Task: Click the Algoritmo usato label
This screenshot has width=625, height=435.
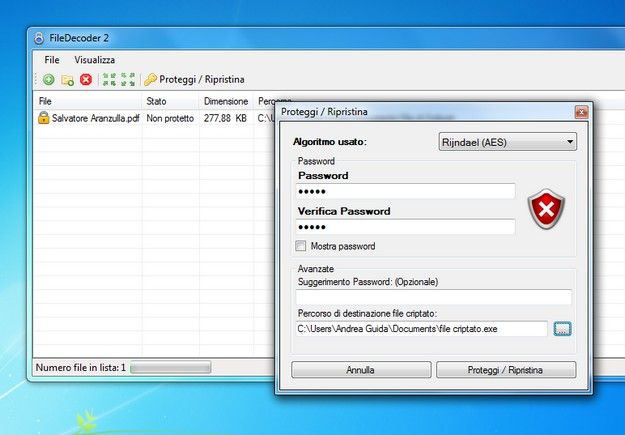Action: [329, 142]
